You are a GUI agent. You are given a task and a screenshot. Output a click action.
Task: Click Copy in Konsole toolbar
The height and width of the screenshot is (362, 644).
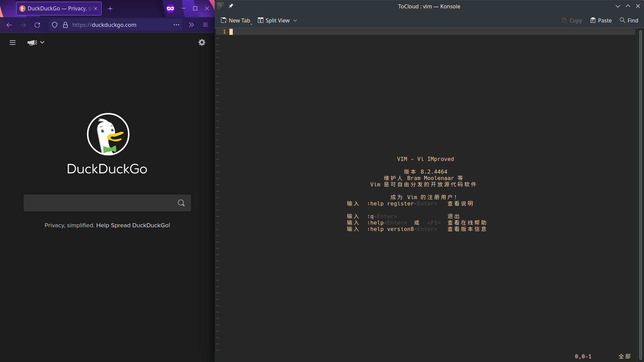click(x=572, y=20)
